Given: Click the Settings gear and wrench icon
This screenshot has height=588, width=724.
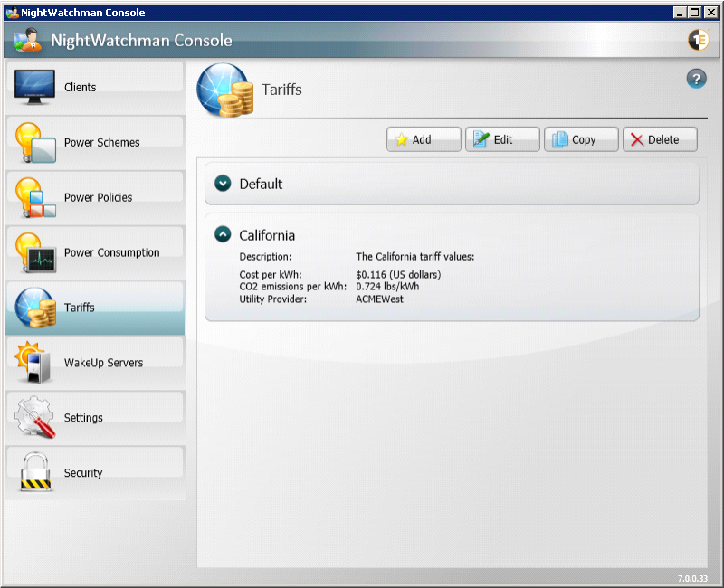Looking at the screenshot, I should [x=35, y=417].
